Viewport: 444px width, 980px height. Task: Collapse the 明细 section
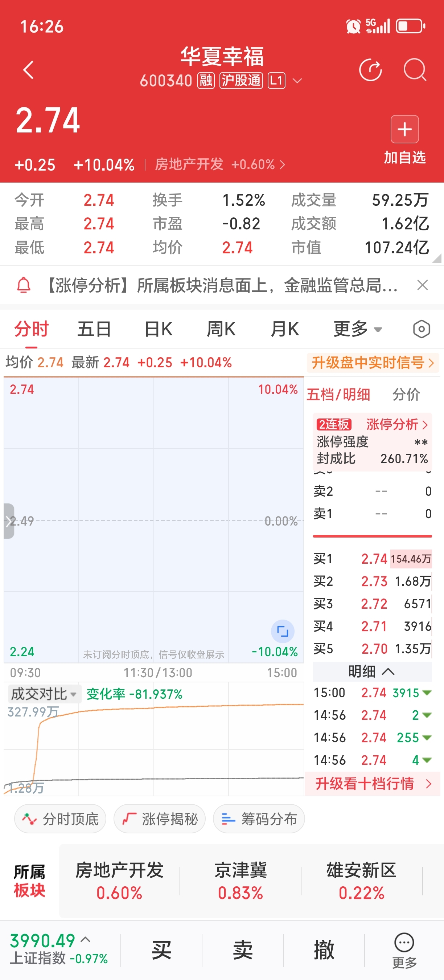pos(372,671)
